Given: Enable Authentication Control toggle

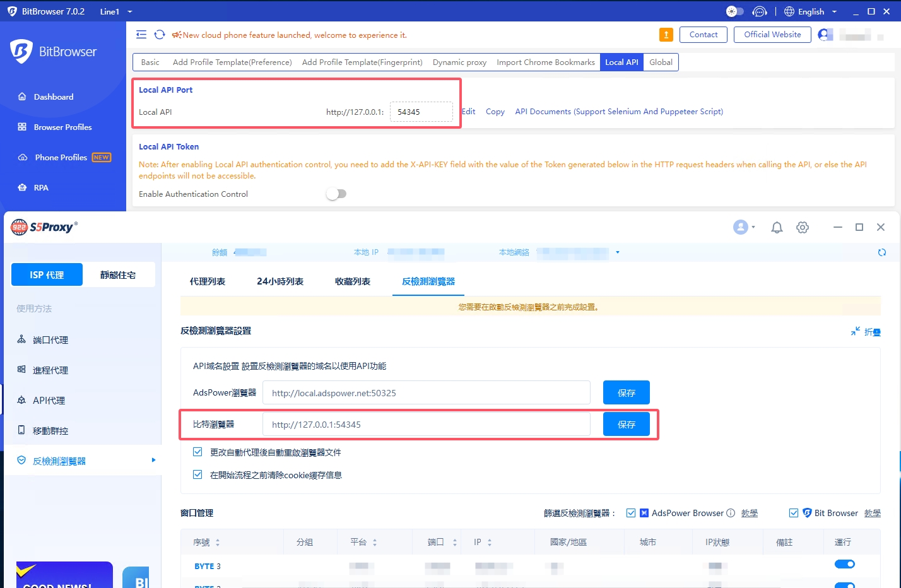Looking at the screenshot, I should tap(336, 194).
